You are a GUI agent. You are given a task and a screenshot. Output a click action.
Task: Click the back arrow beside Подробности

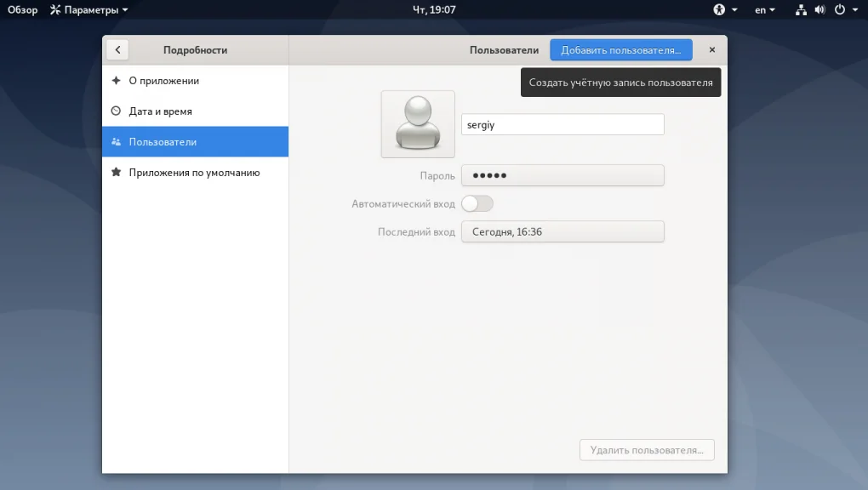pyautogui.click(x=117, y=49)
